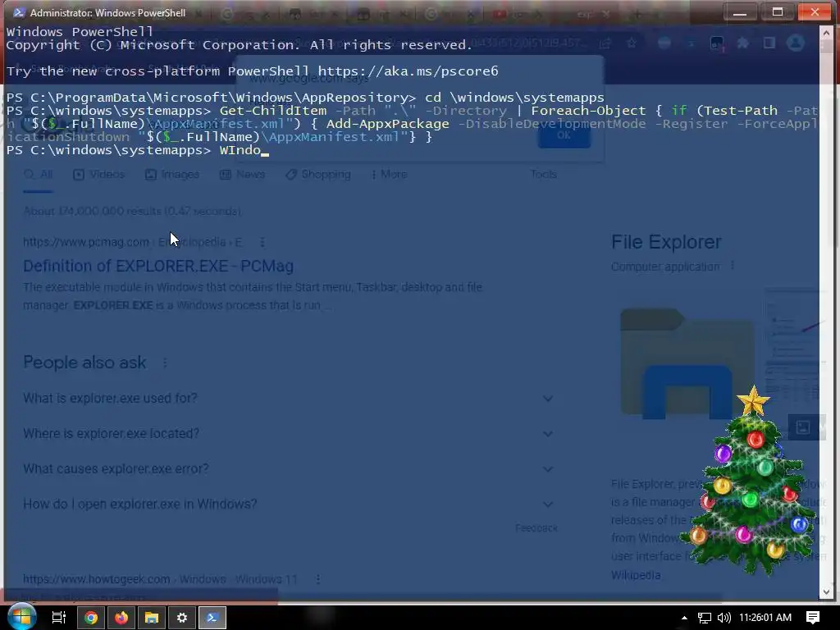Switch to Google Chrome in the taskbar
The image size is (840, 630).
[x=91, y=618]
